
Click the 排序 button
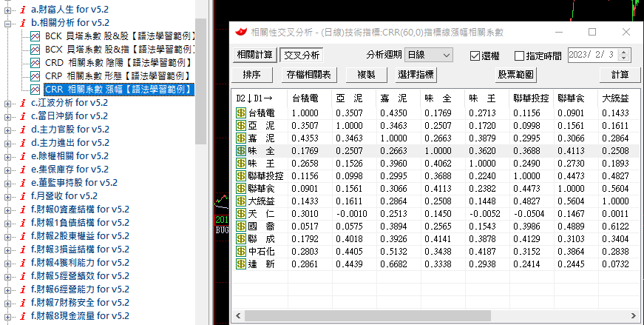click(x=252, y=75)
